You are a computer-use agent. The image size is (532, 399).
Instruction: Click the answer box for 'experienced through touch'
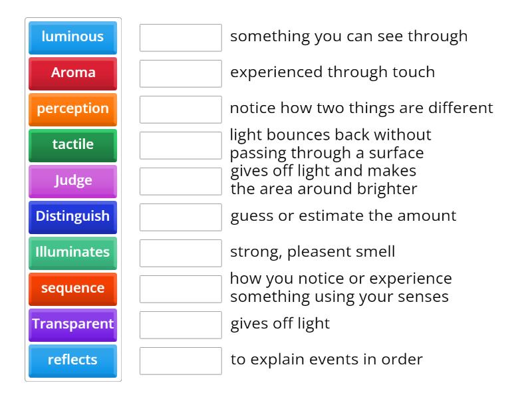[x=180, y=73]
